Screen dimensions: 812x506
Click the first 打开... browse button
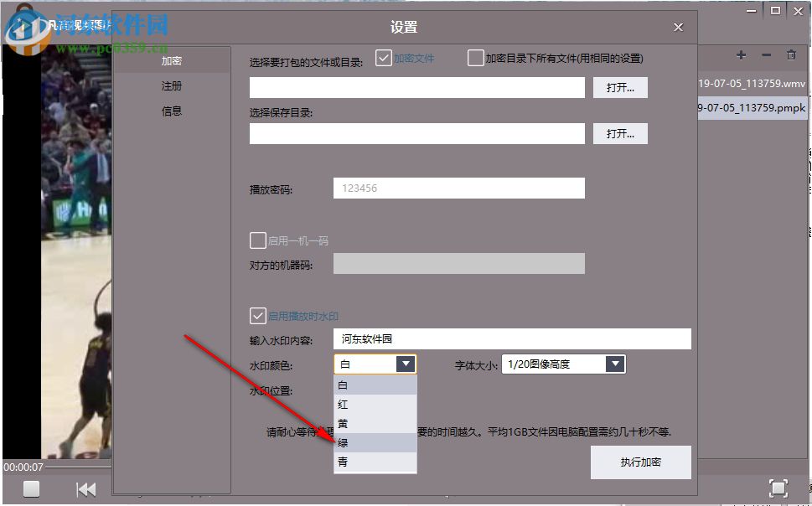point(620,87)
